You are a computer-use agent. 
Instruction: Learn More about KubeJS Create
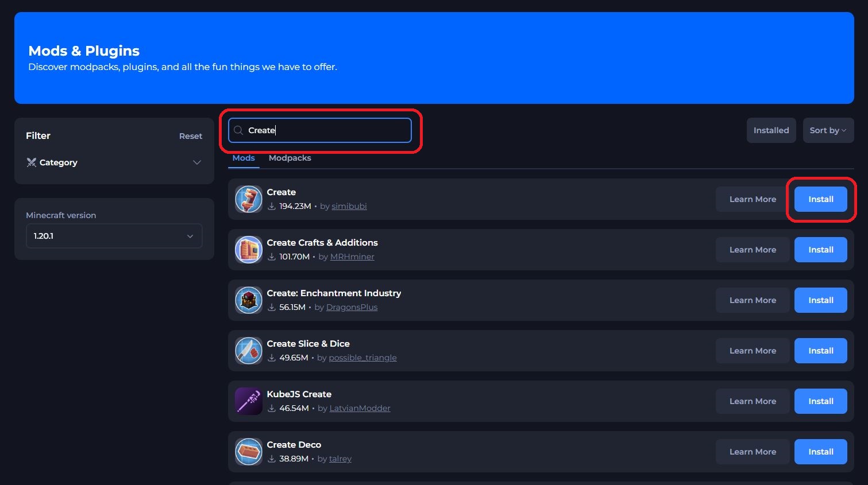click(753, 401)
